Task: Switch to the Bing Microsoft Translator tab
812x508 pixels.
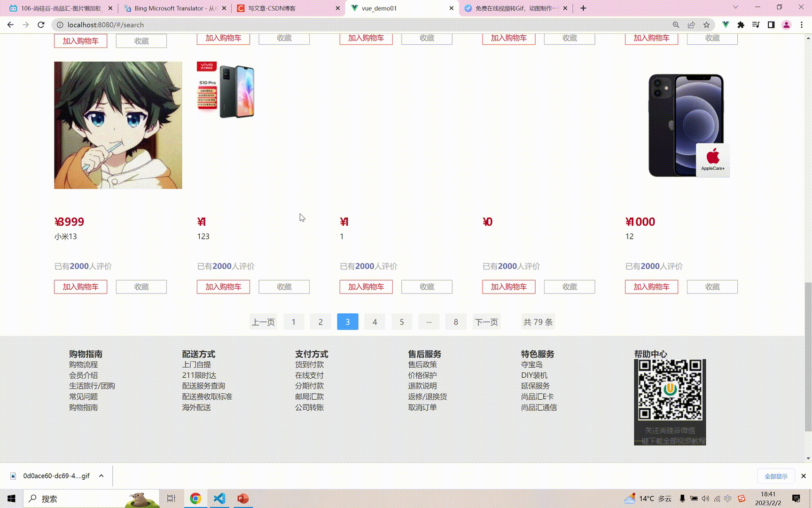Action: click(175, 8)
